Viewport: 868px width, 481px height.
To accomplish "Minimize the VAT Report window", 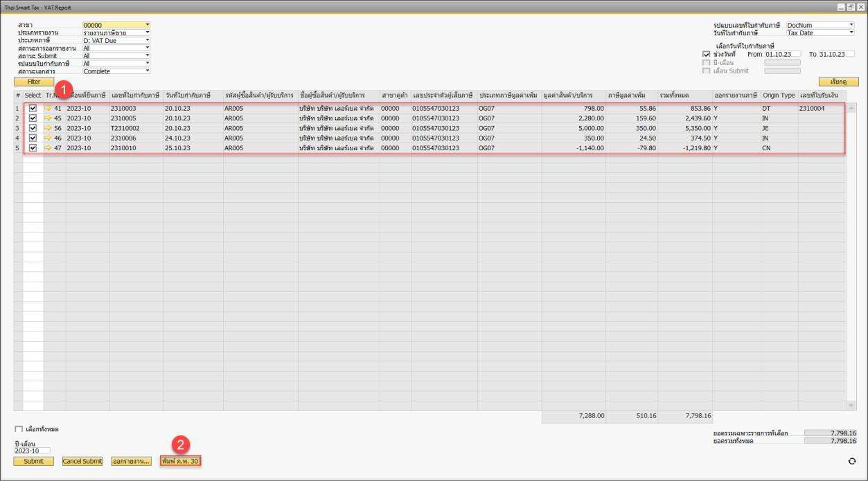I will [x=841, y=6].
